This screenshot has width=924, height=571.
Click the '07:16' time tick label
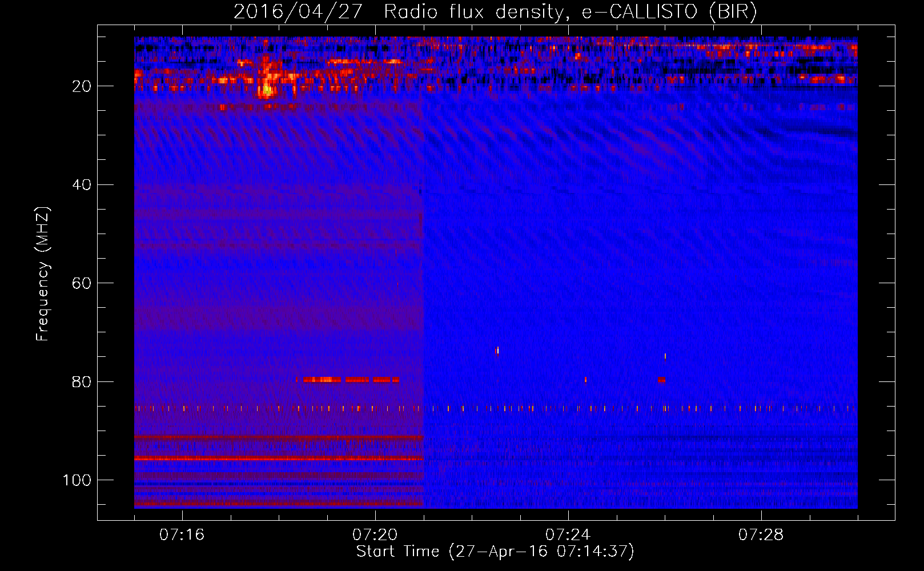click(182, 535)
